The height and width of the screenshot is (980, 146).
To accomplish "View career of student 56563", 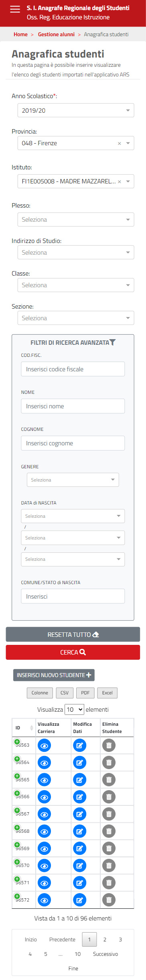I will click(44, 745).
